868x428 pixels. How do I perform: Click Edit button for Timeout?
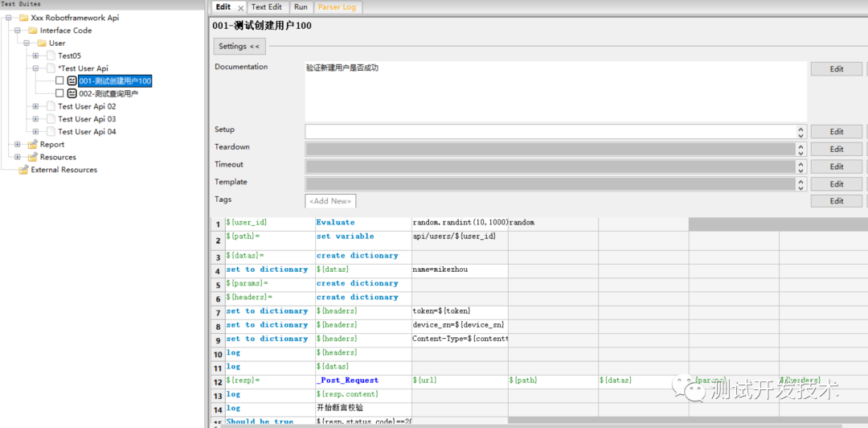pos(837,167)
